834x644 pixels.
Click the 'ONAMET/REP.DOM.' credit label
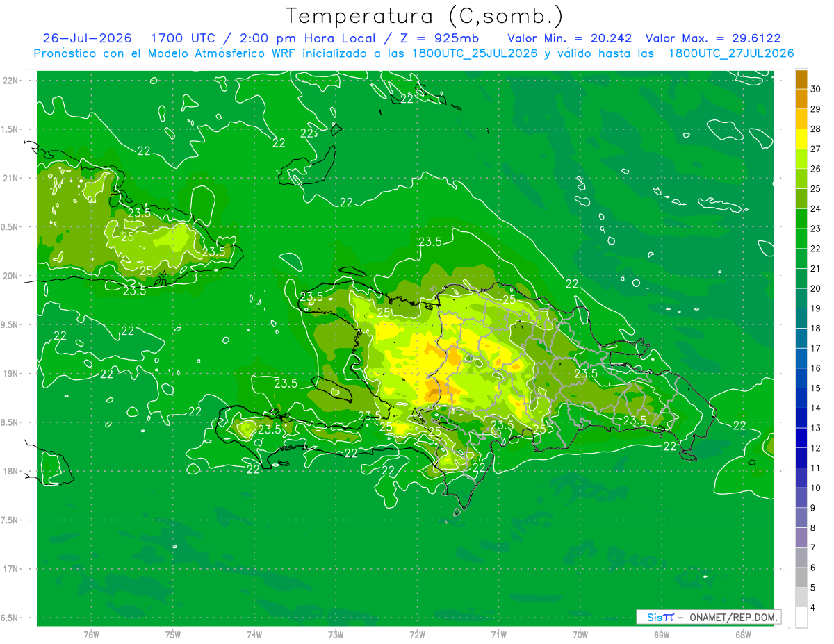tap(733, 617)
